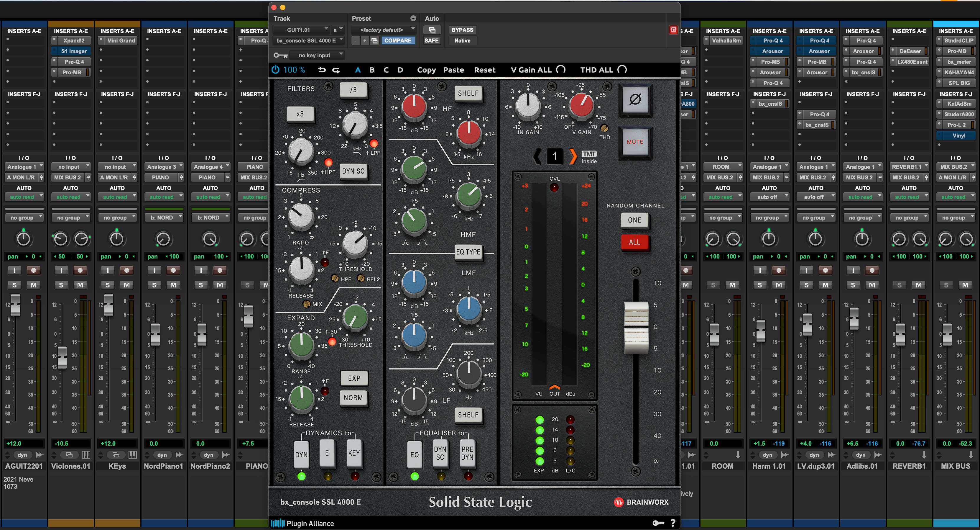Click Copy in plugin toolbar
Screen dimensions: 980x530
tap(427, 70)
